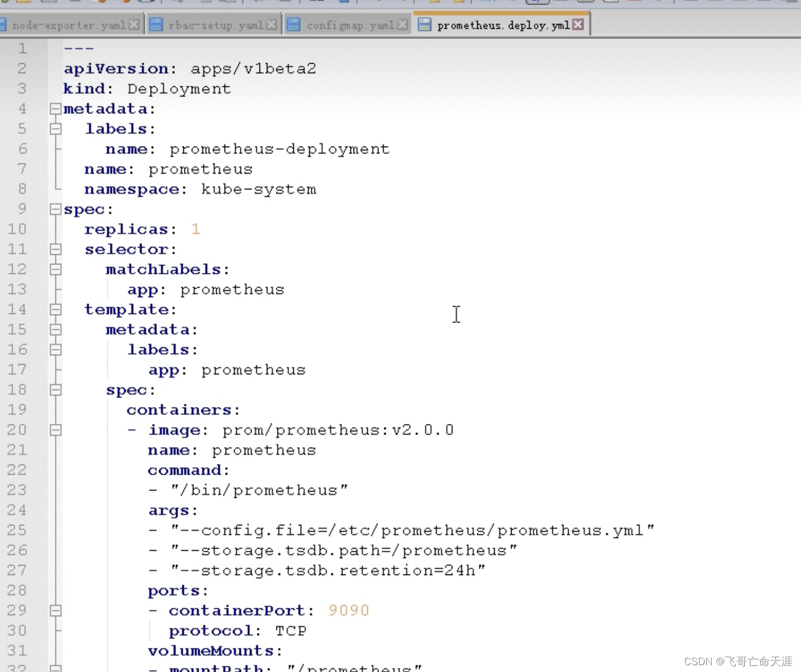Collapse the nested spec block on line 18
This screenshot has width=801, height=672.
pos(55,390)
